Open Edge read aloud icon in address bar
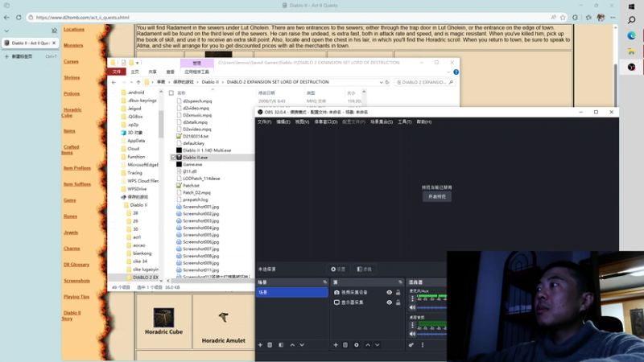This screenshot has height=362, width=644. pos(553,17)
